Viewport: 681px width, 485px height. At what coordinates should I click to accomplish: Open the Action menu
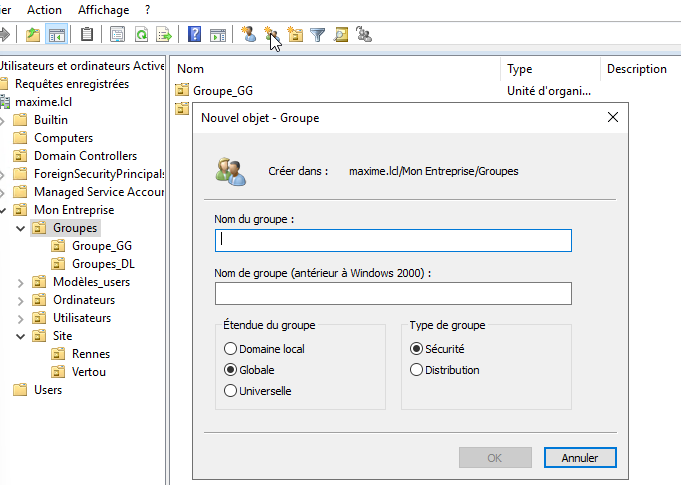coord(44,10)
